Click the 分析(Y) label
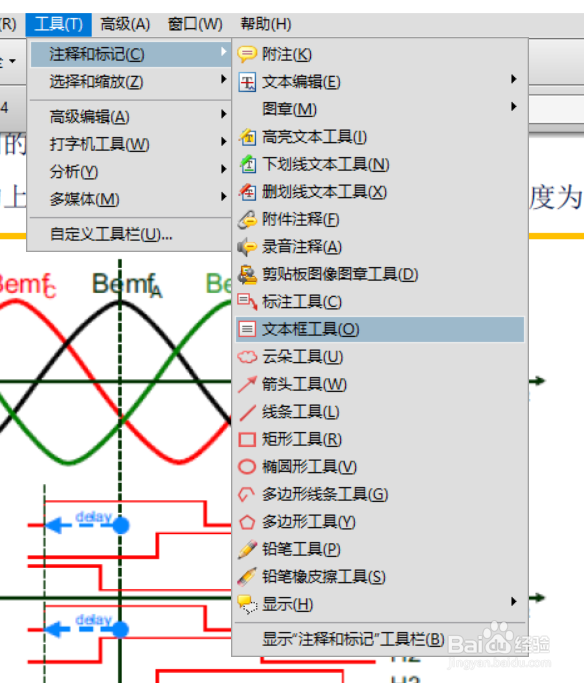Viewport: 584px width, 683px height. tap(74, 172)
